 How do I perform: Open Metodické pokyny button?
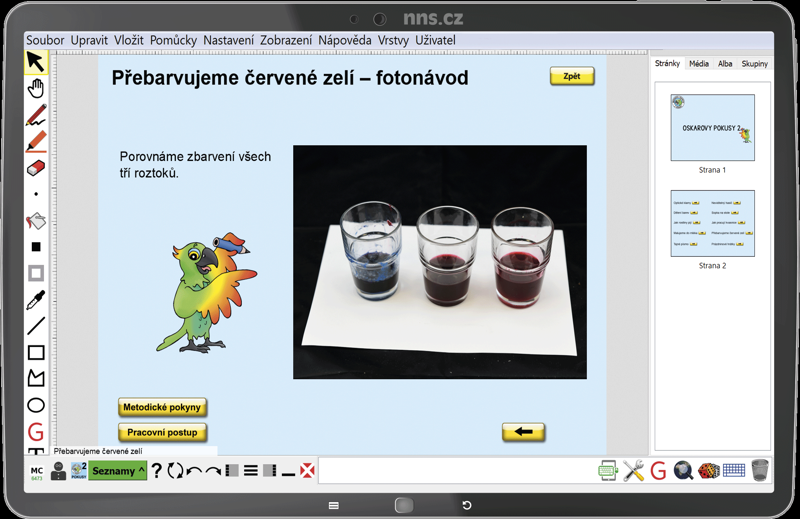162,407
